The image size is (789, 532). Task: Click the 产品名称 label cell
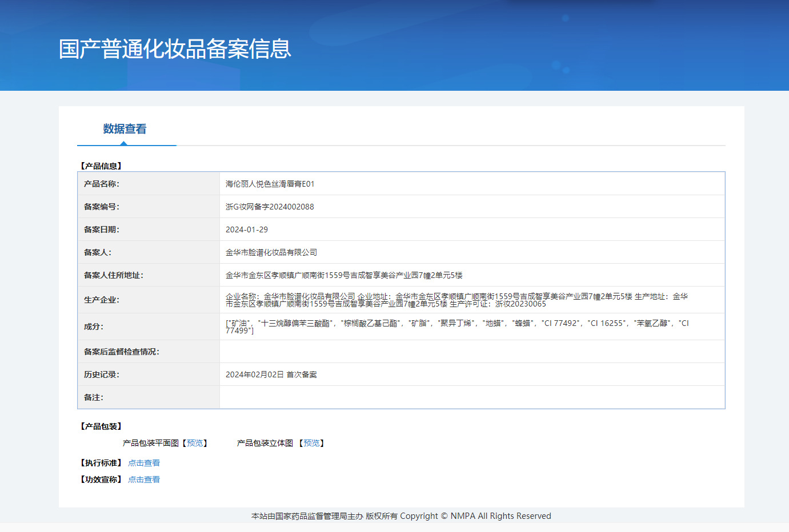[102, 184]
